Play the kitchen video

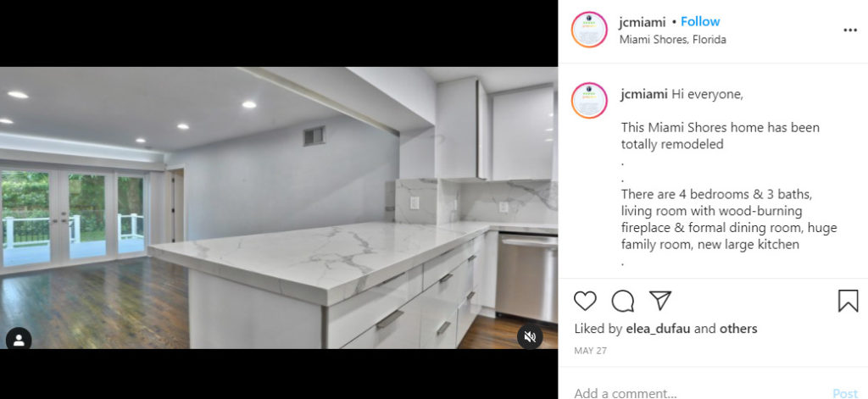point(279,208)
